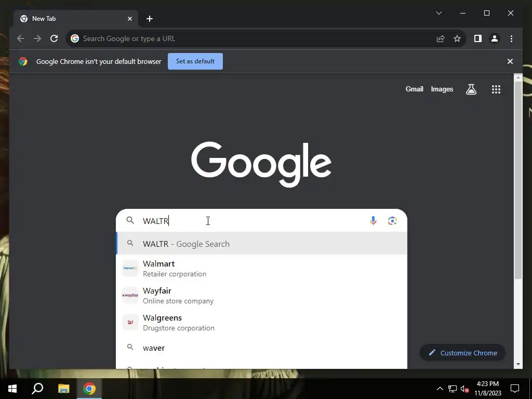Open the Chrome profile menu
Screen dimensions: 532x399
495,38
